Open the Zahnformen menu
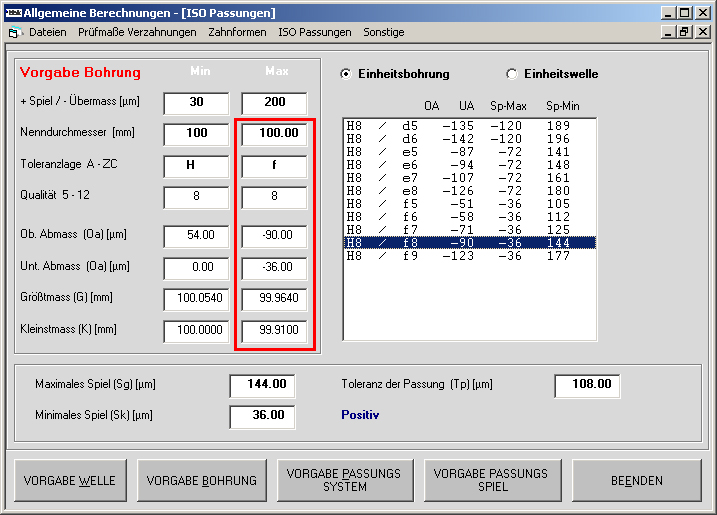This screenshot has height=515, width=717. click(x=237, y=32)
